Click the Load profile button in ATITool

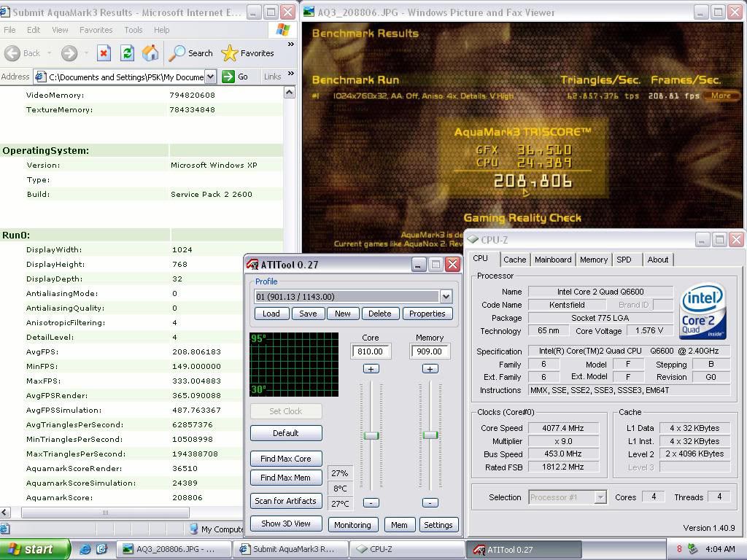pos(271,314)
